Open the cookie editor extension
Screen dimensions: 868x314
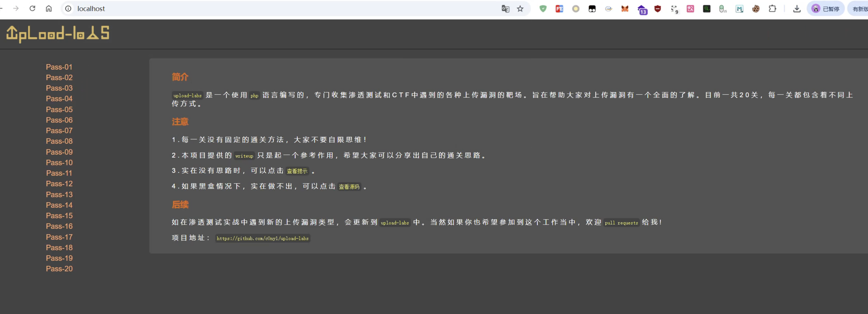click(x=756, y=8)
